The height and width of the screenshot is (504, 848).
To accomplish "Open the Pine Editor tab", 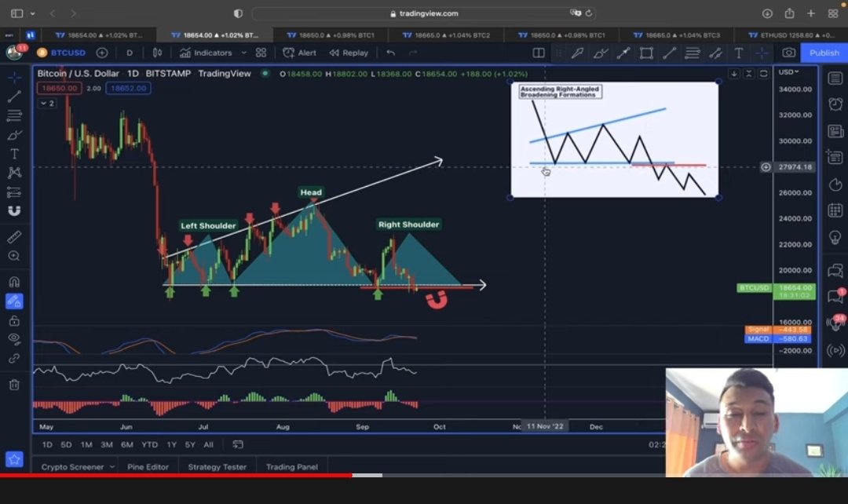I will [148, 466].
